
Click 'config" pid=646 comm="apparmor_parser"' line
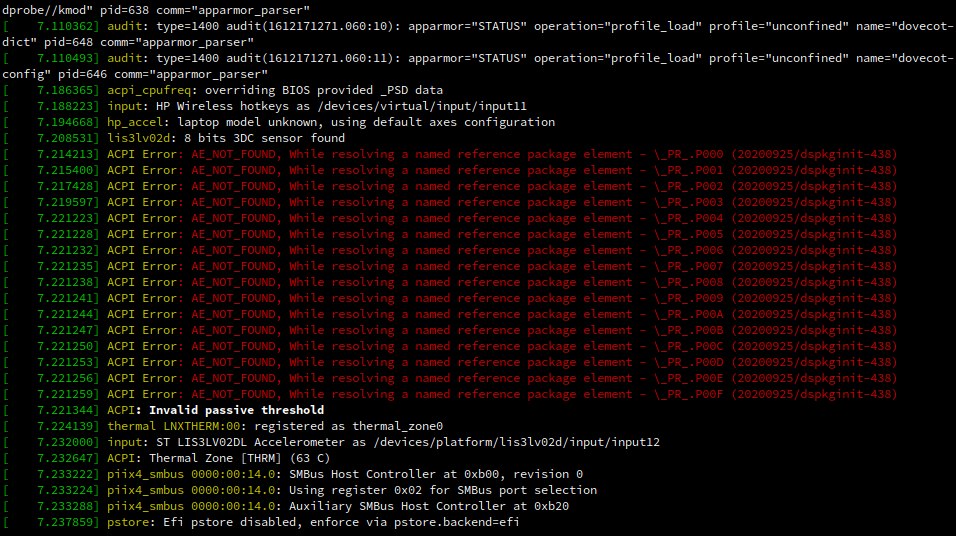click(135, 74)
